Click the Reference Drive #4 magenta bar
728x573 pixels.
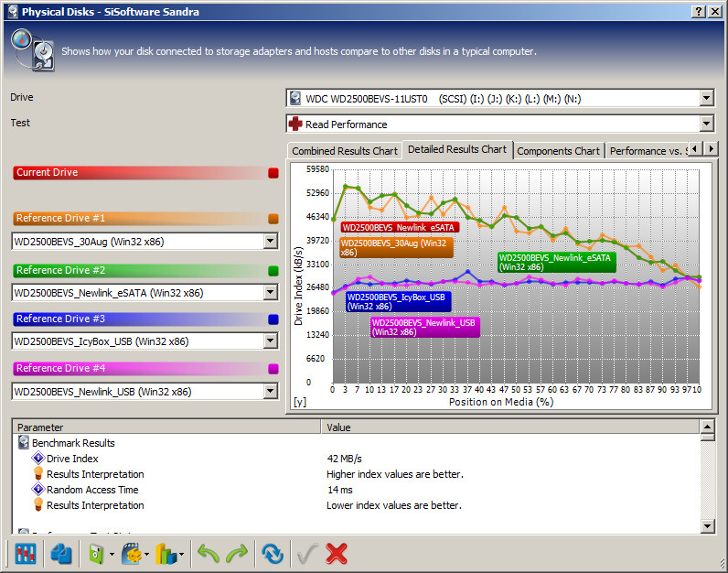point(139,368)
